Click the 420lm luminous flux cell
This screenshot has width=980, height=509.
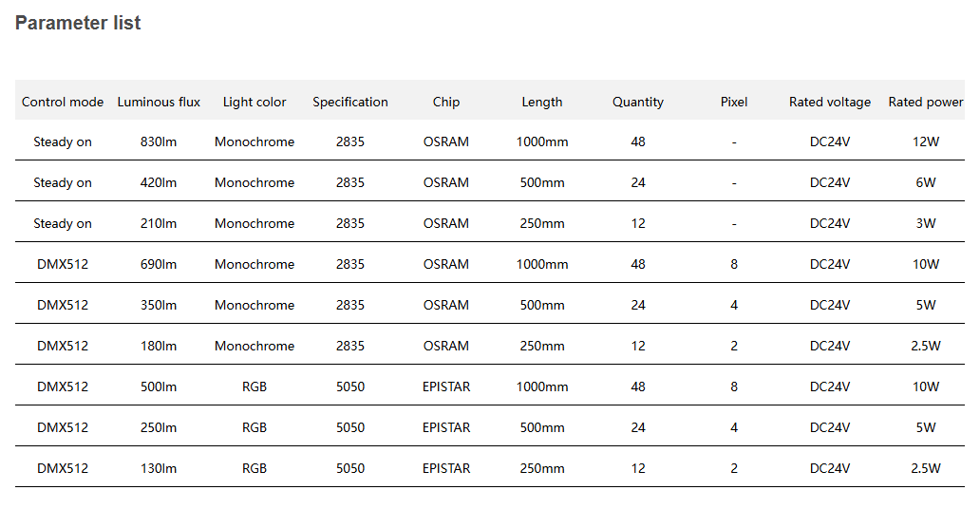coord(159,183)
